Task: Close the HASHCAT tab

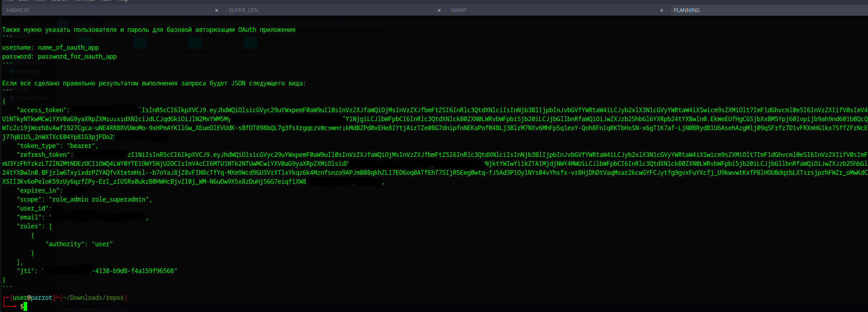Action: (x=217, y=10)
